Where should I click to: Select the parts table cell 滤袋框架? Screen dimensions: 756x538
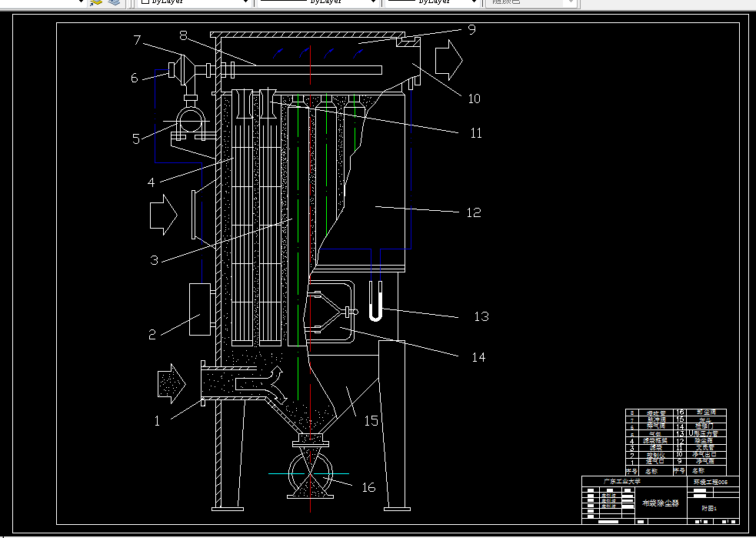coord(655,440)
